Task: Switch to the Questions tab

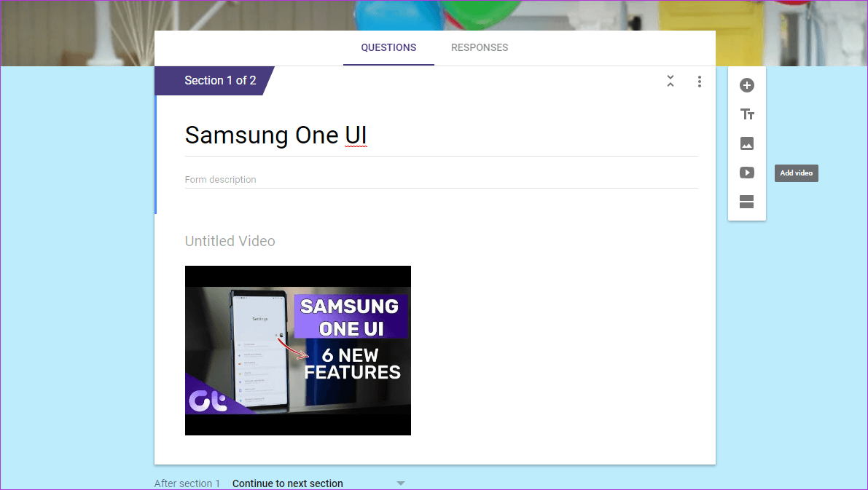Action: point(388,47)
